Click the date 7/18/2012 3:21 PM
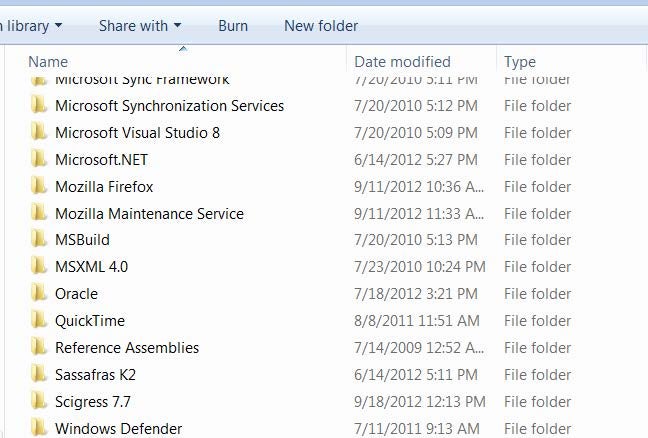648x438 pixels. pyautogui.click(x=416, y=294)
